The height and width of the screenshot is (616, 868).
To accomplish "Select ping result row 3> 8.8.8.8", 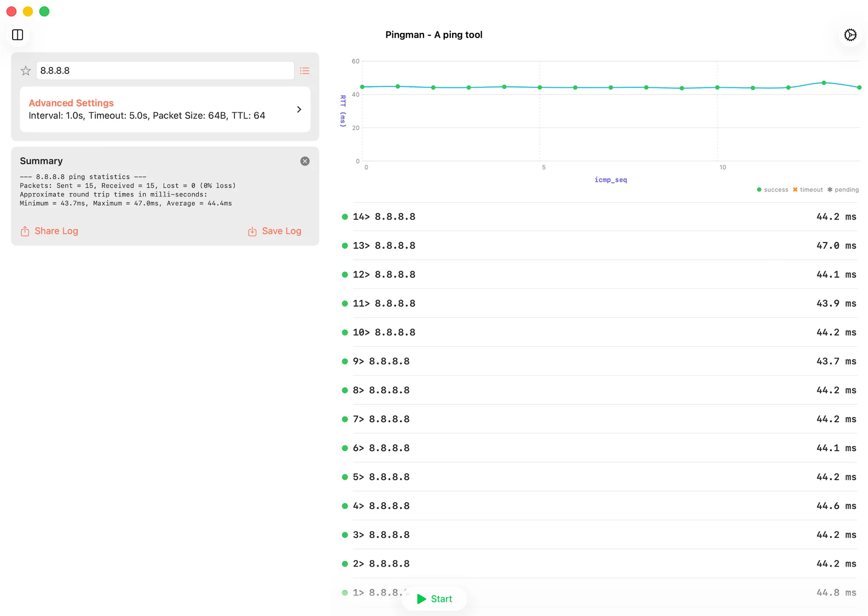I will click(599, 535).
